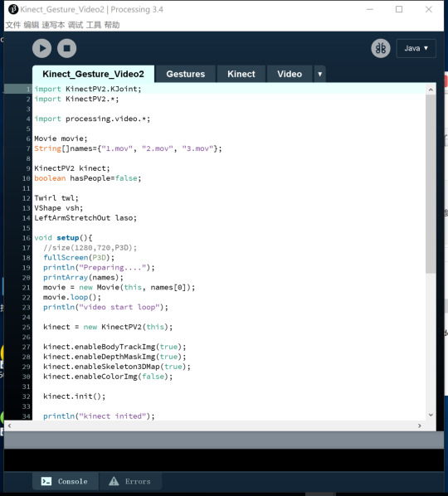Click the horizontal scroll right arrow
448x496 pixels.
click(x=420, y=425)
